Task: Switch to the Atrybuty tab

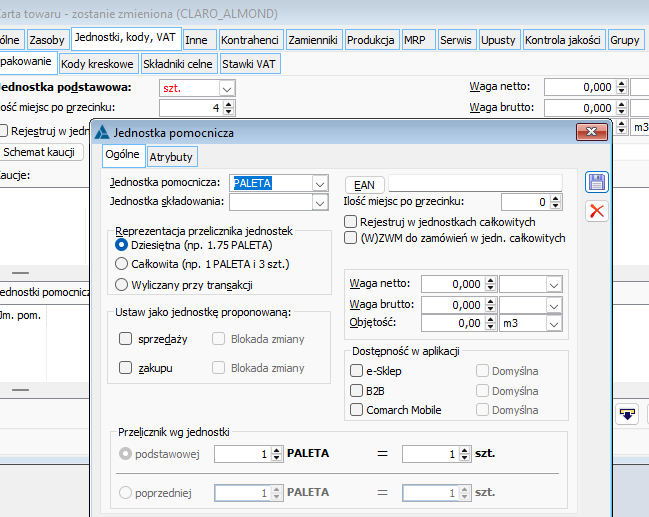Action: 171,157
